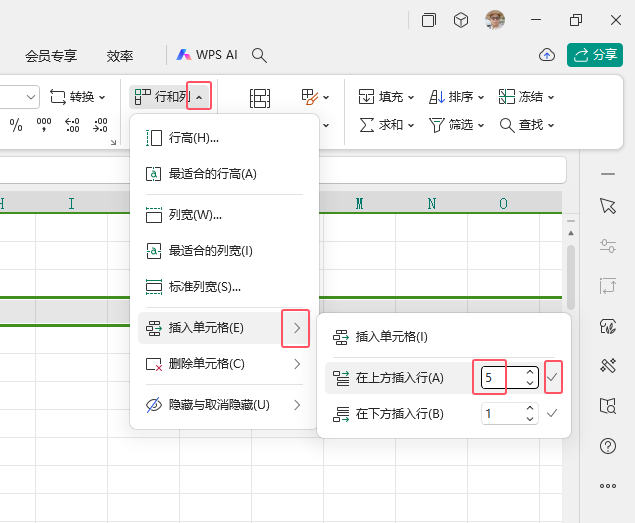
Task: Confirm inserting rows below with checkmark
Action: [x=552, y=414]
